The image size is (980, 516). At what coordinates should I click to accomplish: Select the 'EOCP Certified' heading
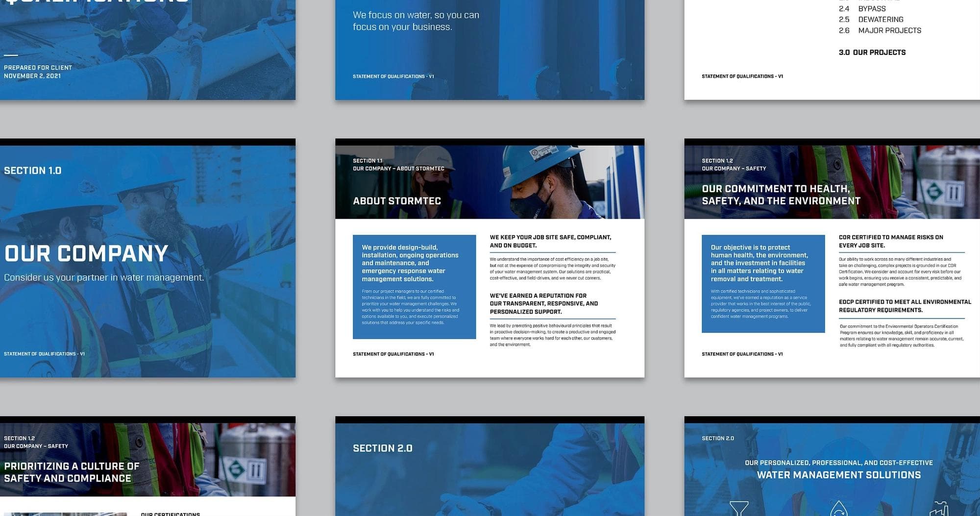tap(905, 306)
